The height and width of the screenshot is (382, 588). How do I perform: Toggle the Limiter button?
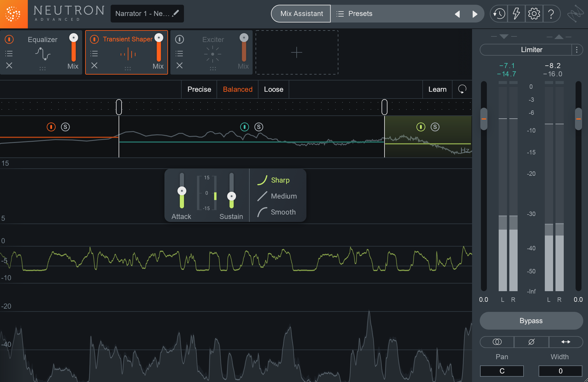click(x=526, y=50)
